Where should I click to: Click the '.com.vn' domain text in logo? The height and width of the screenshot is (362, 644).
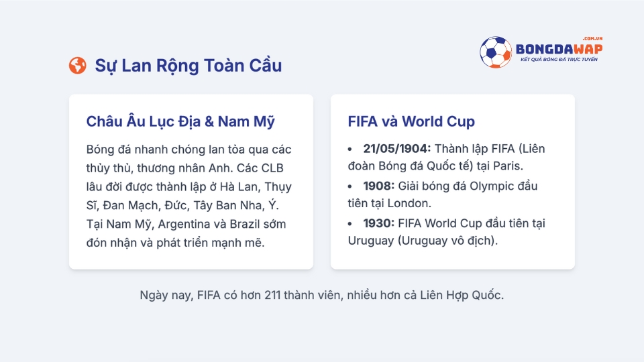click(592, 39)
